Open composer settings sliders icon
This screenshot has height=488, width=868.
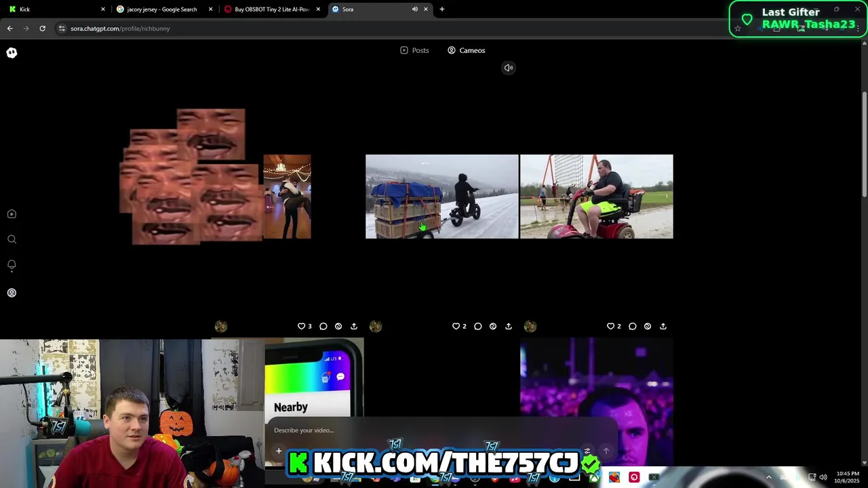[x=587, y=451]
